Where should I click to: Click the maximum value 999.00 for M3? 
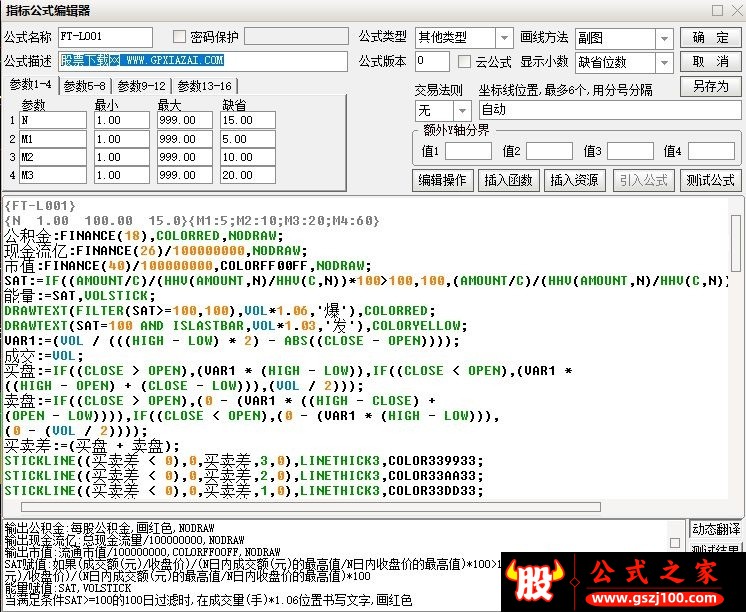(x=185, y=175)
